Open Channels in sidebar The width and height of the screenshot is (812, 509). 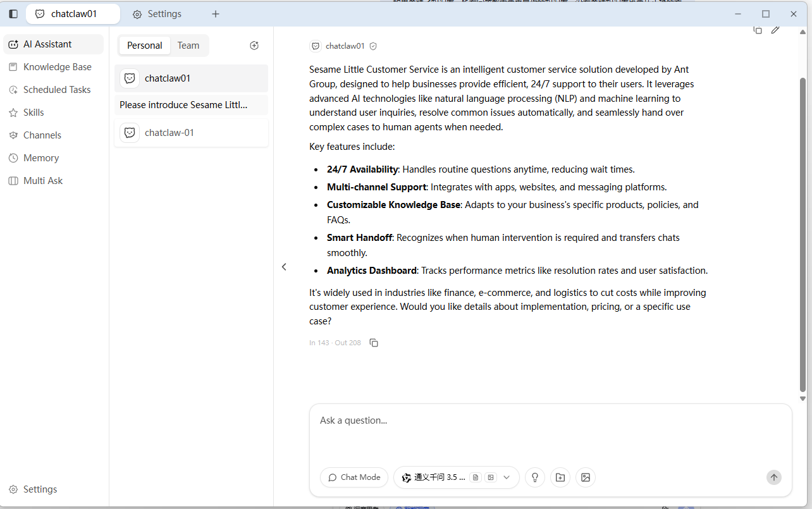click(x=54, y=135)
